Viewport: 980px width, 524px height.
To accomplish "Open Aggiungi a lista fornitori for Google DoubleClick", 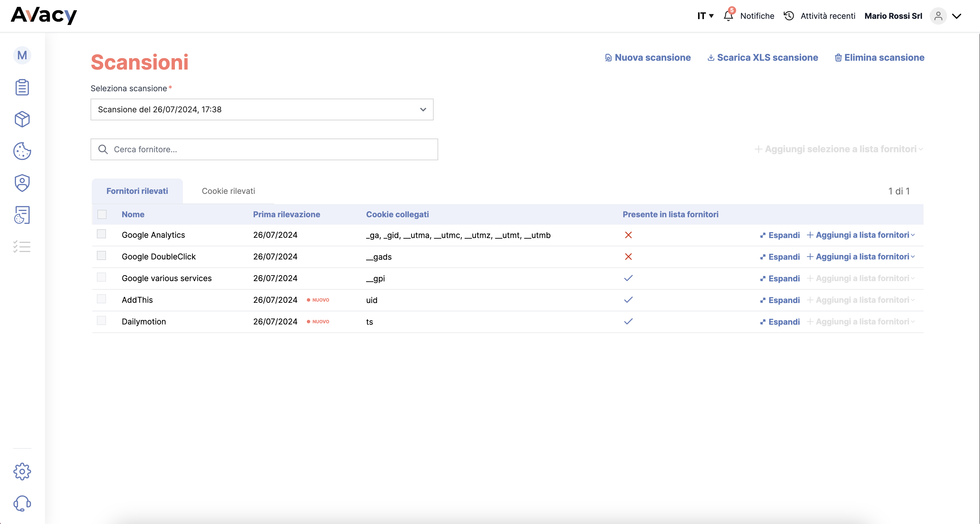I will pyautogui.click(x=861, y=257).
